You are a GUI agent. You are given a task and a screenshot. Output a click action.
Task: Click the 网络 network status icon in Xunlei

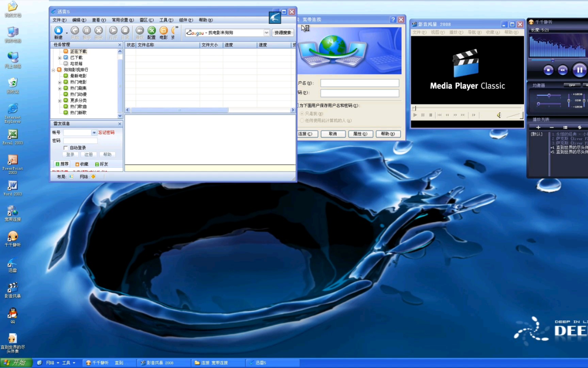tap(93, 177)
